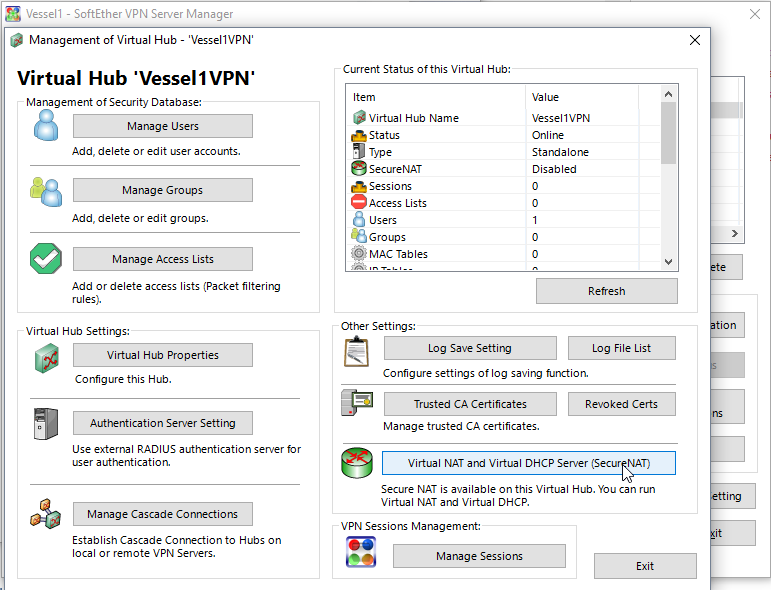
Task: Open Manage Groups
Action: point(163,190)
